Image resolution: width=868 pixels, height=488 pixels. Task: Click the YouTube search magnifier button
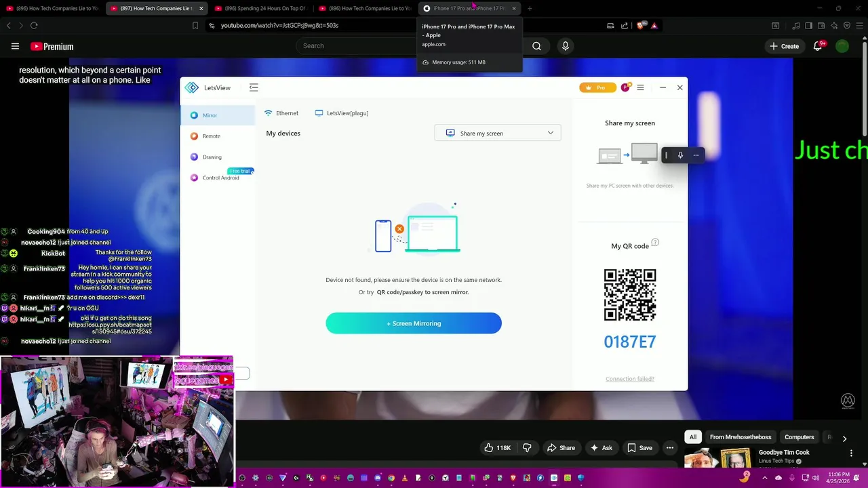coord(536,45)
